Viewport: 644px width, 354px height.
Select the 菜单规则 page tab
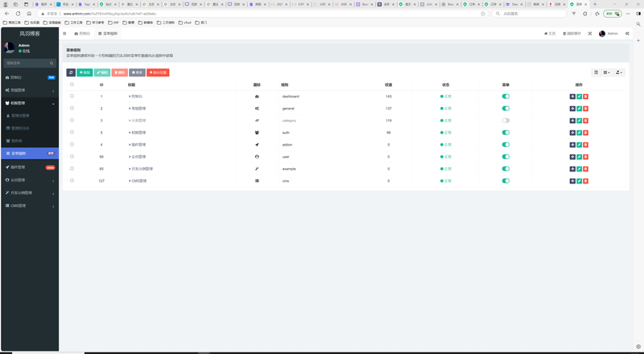coord(108,34)
